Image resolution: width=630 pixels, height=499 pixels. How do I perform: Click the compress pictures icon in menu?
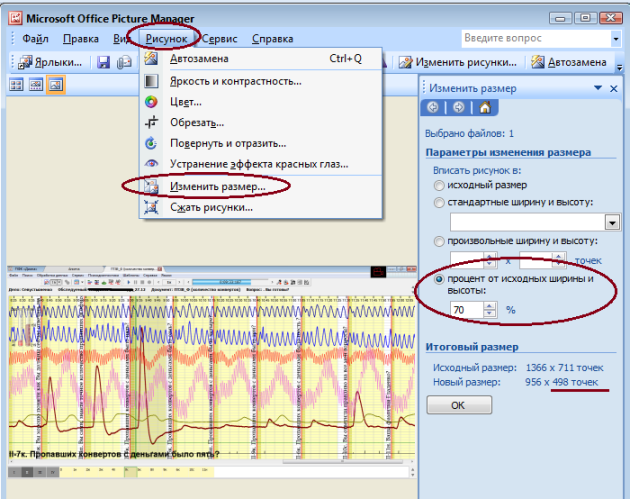[x=151, y=207]
